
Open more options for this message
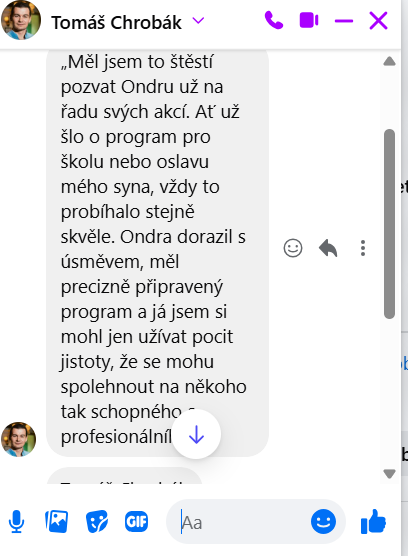[x=363, y=248]
